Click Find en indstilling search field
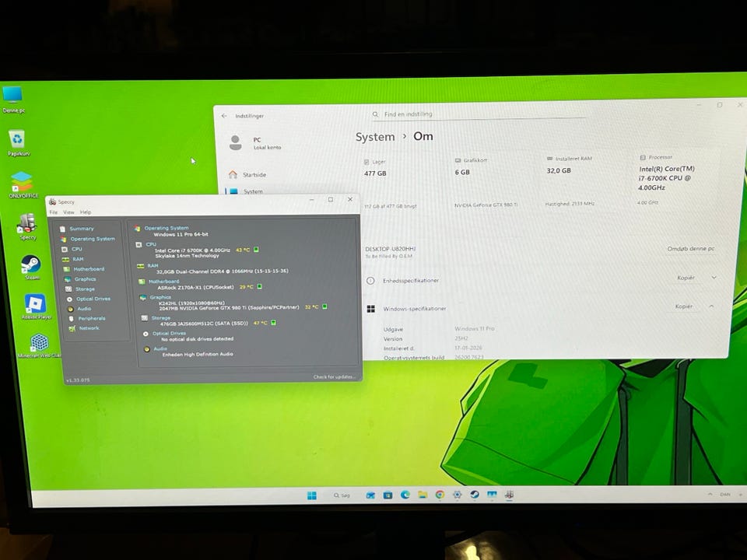Viewport: 747px width, 560px height. pyautogui.click(x=478, y=114)
